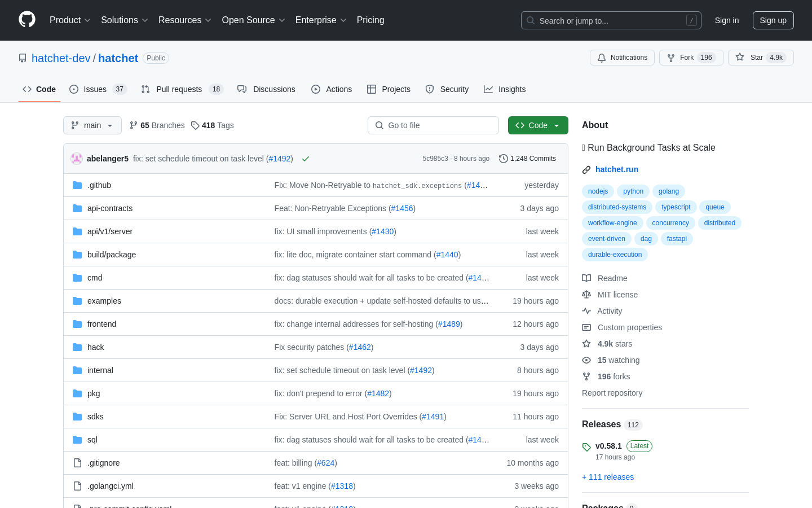Open commit history via 1,248 Commits
812x508 pixels.
(x=527, y=159)
